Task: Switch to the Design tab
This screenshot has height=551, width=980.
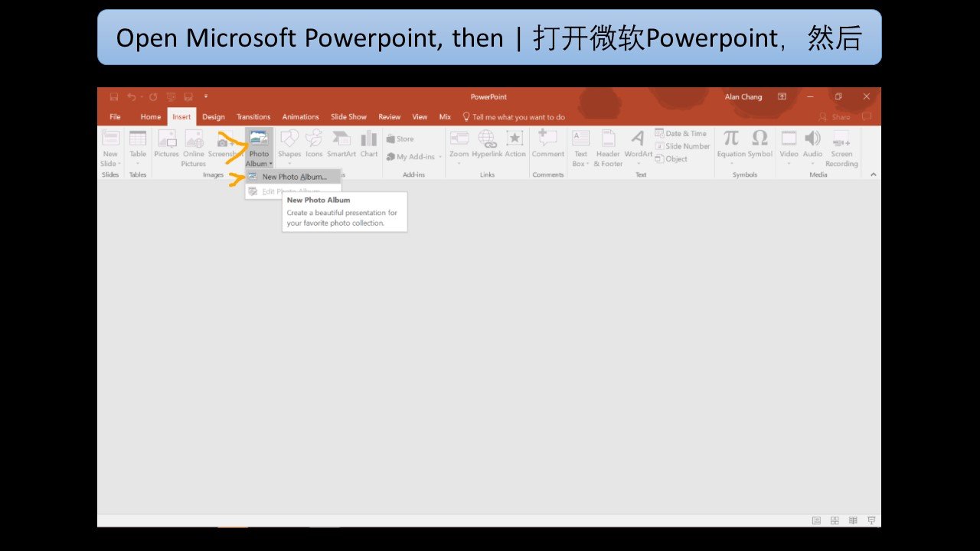Action: (214, 117)
